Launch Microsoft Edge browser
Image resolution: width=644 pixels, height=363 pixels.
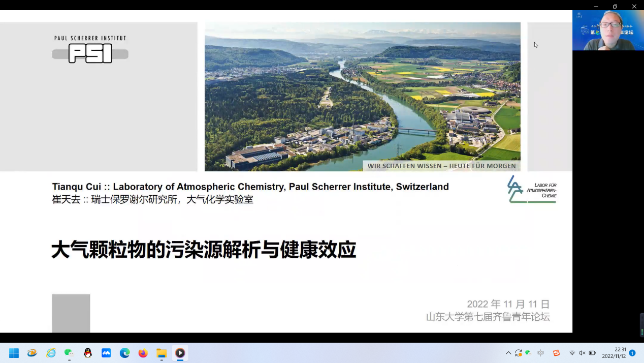point(124,353)
